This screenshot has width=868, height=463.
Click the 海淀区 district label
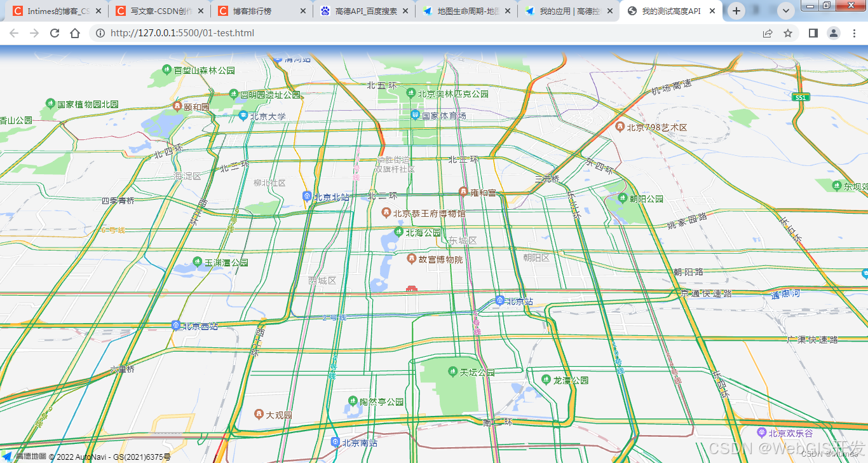(187, 176)
